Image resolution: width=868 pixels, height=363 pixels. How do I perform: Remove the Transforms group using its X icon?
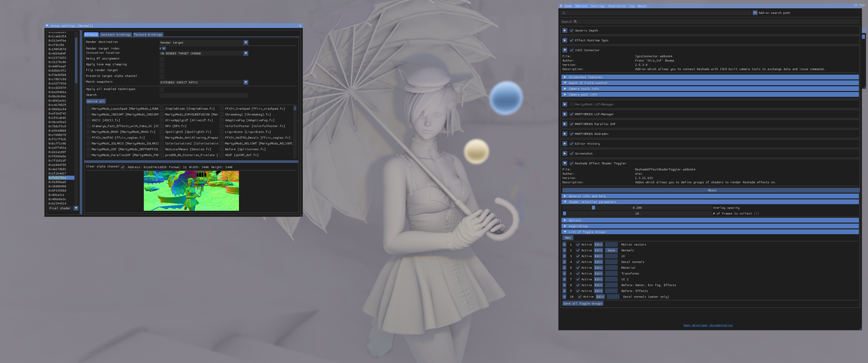[564, 274]
